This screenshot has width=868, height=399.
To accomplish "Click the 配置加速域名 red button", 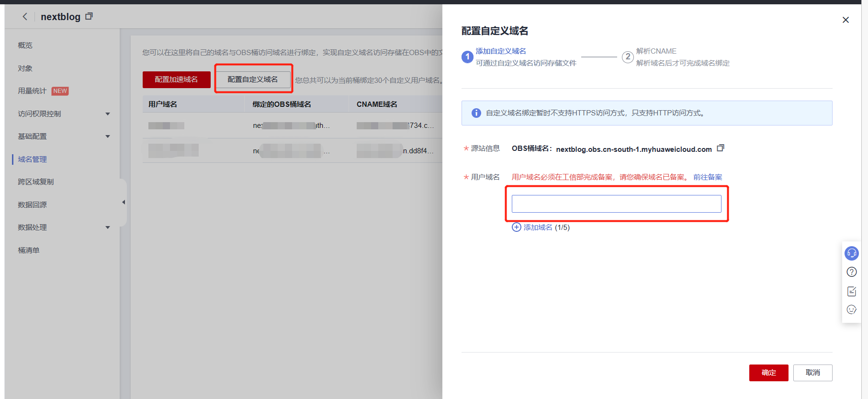I will pos(176,80).
